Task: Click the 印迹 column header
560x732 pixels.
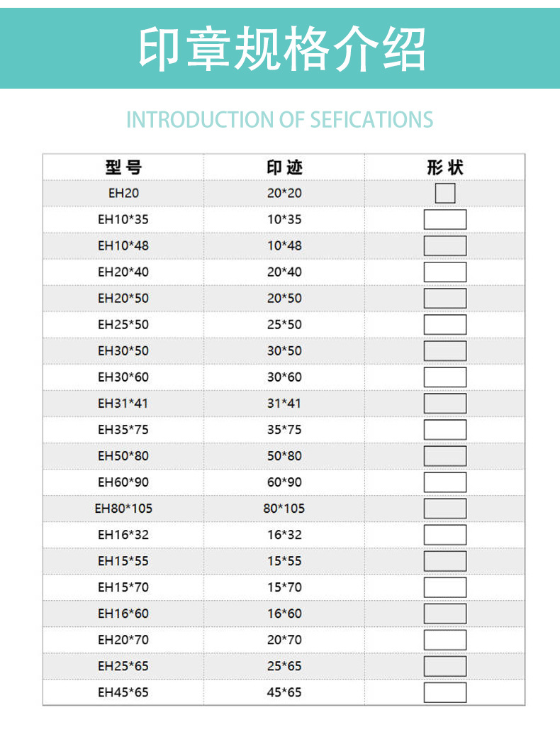Action: (284, 167)
